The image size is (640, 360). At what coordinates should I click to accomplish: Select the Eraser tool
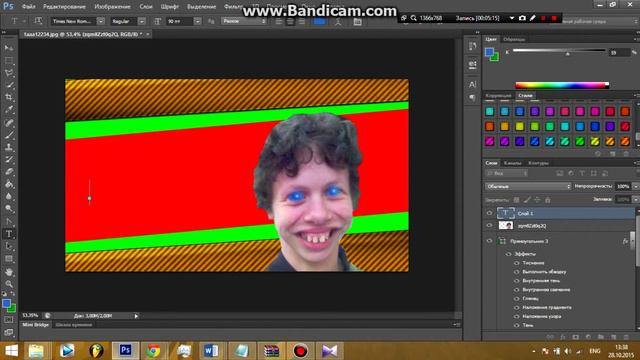pyautogui.click(x=9, y=172)
